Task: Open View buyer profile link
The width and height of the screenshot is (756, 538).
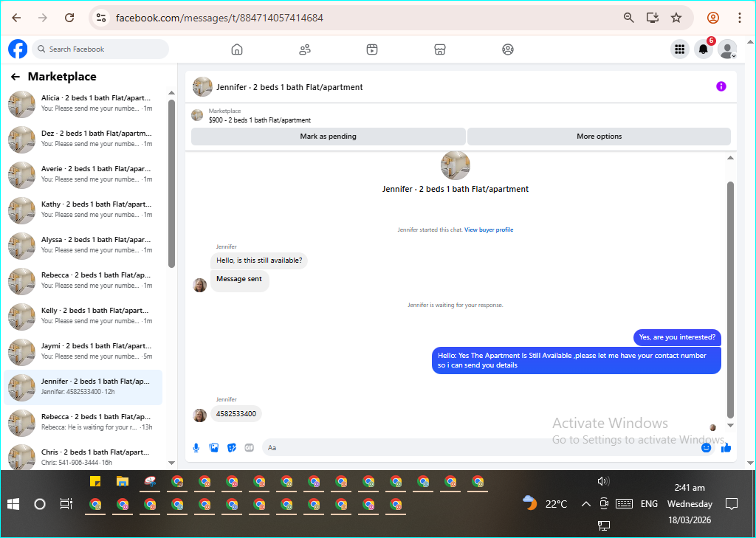Action: tap(489, 230)
